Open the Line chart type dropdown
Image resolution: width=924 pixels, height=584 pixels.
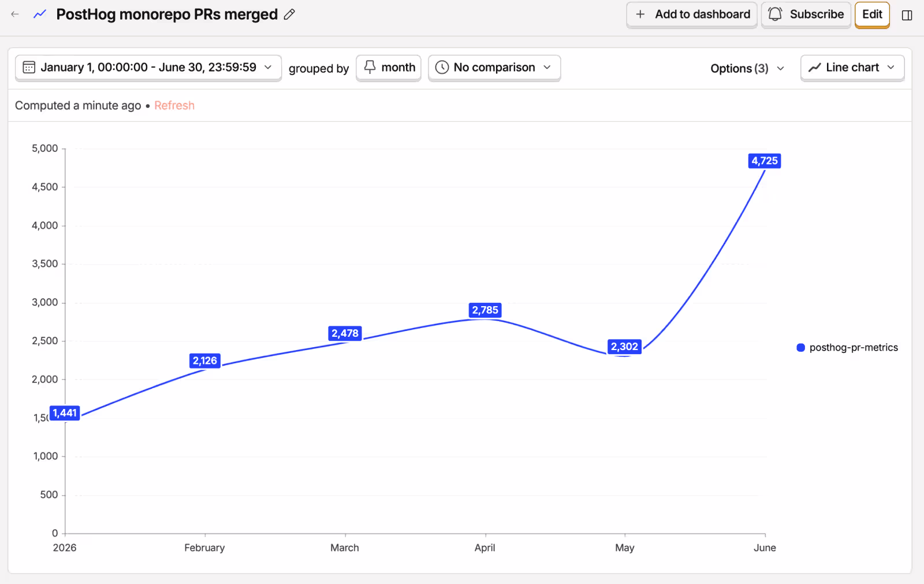pyautogui.click(x=852, y=68)
